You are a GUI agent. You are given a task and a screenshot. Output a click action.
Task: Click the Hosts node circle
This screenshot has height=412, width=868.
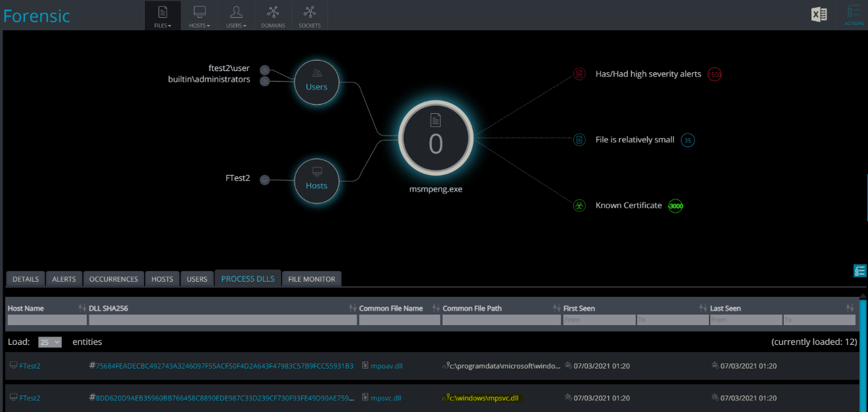(x=316, y=181)
